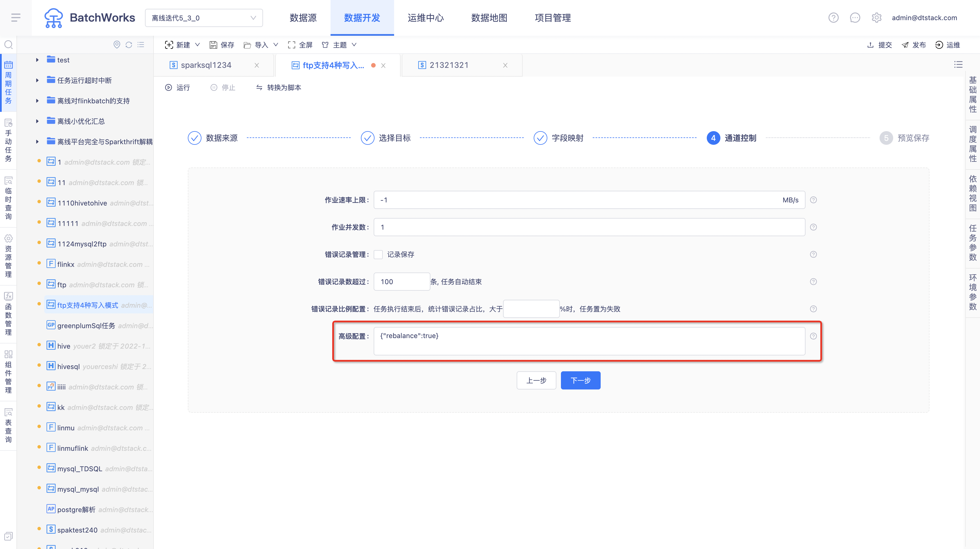The width and height of the screenshot is (980, 549).
Task: Go to 数据源 menu
Action: (303, 18)
